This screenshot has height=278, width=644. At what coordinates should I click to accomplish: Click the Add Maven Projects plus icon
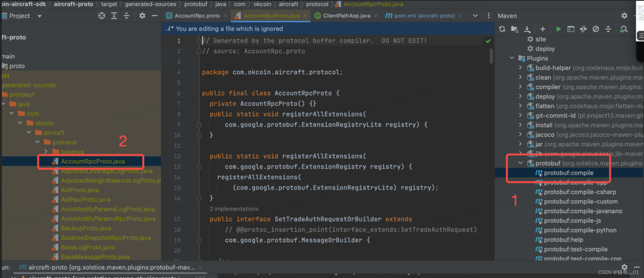(542, 29)
